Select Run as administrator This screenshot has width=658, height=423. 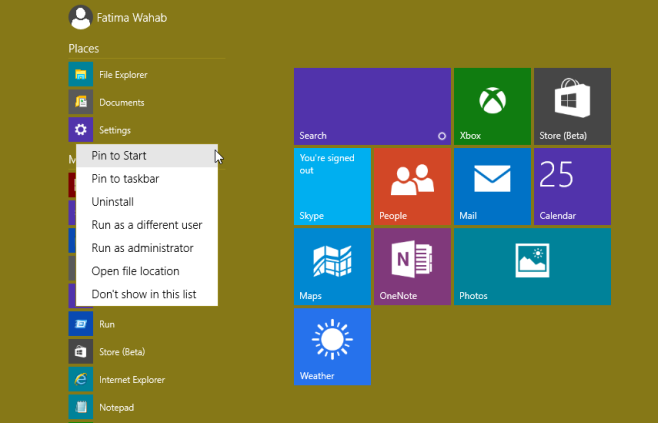(x=147, y=248)
